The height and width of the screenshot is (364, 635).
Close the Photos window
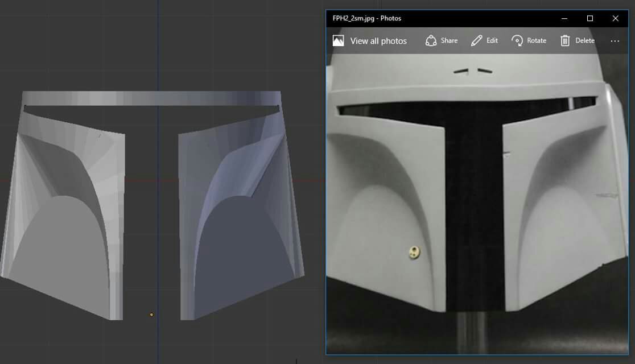coord(615,19)
